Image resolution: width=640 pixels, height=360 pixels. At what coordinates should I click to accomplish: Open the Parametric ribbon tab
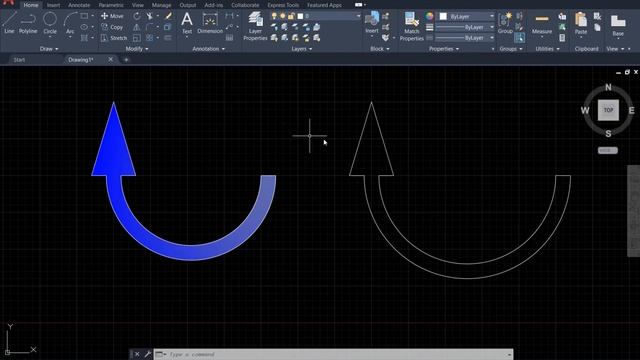click(111, 5)
